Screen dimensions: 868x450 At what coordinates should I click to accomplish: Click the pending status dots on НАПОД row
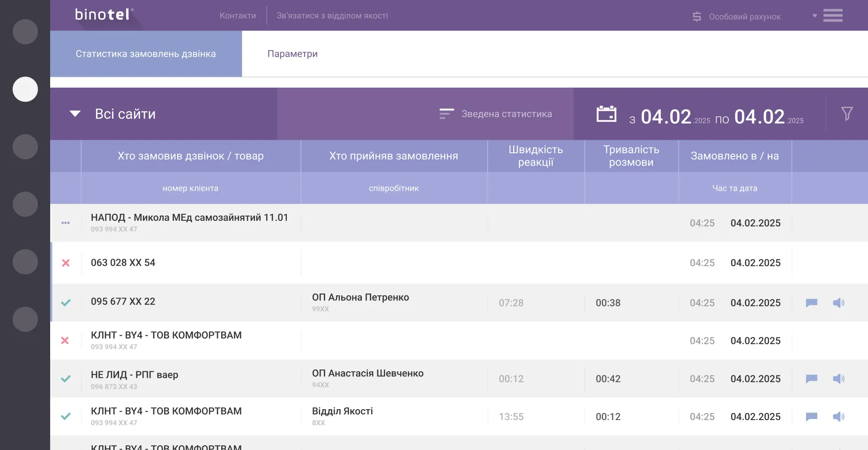point(66,223)
